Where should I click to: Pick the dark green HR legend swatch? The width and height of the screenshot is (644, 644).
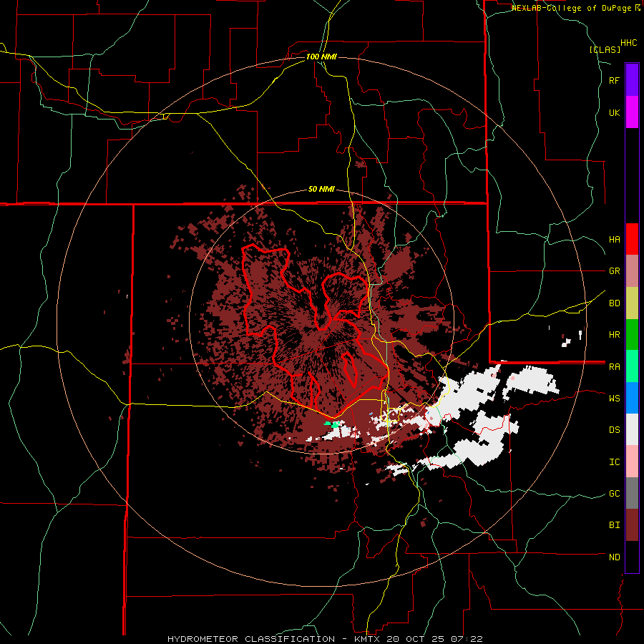[x=632, y=335]
